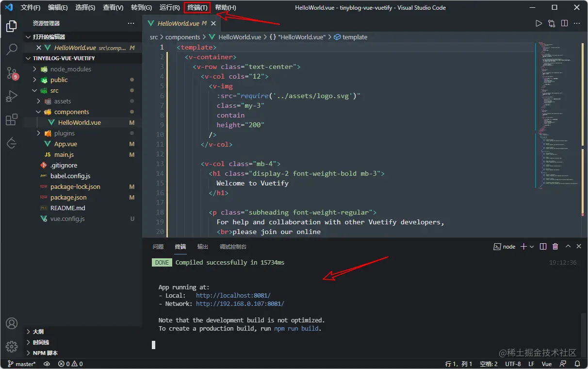Click the master* branch indicator
This screenshot has height=369, width=588.
[21, 364]
